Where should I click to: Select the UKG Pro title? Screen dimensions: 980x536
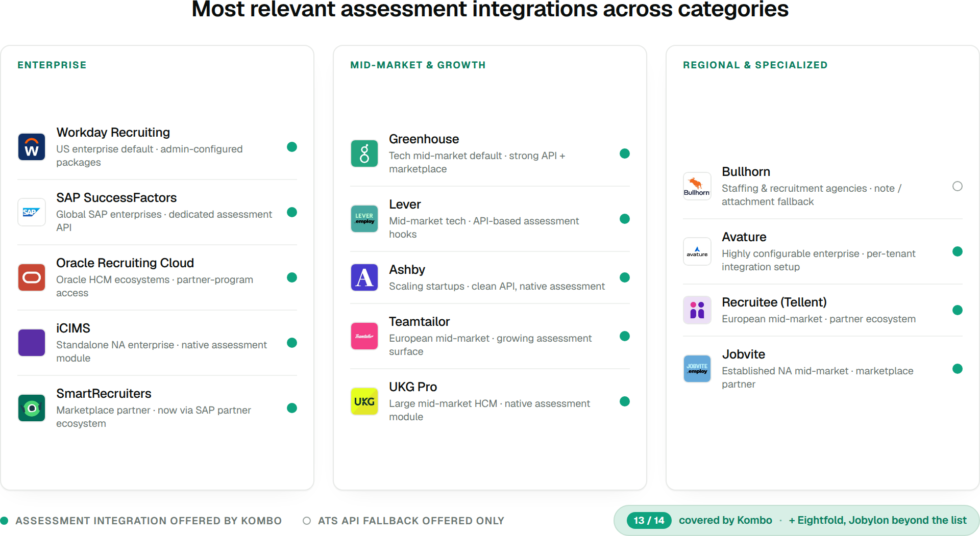coord(413,387)
